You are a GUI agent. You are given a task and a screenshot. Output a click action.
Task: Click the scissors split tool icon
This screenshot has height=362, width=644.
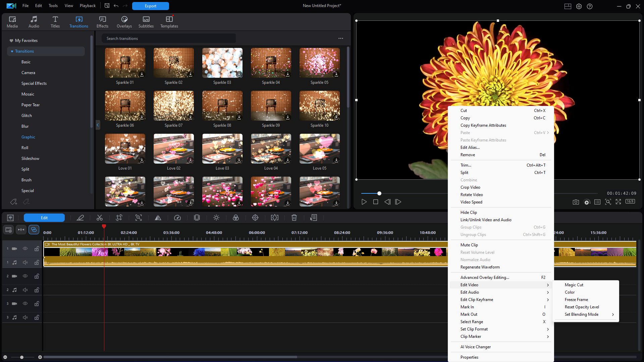pyautogui.click(x=100, y=218)
